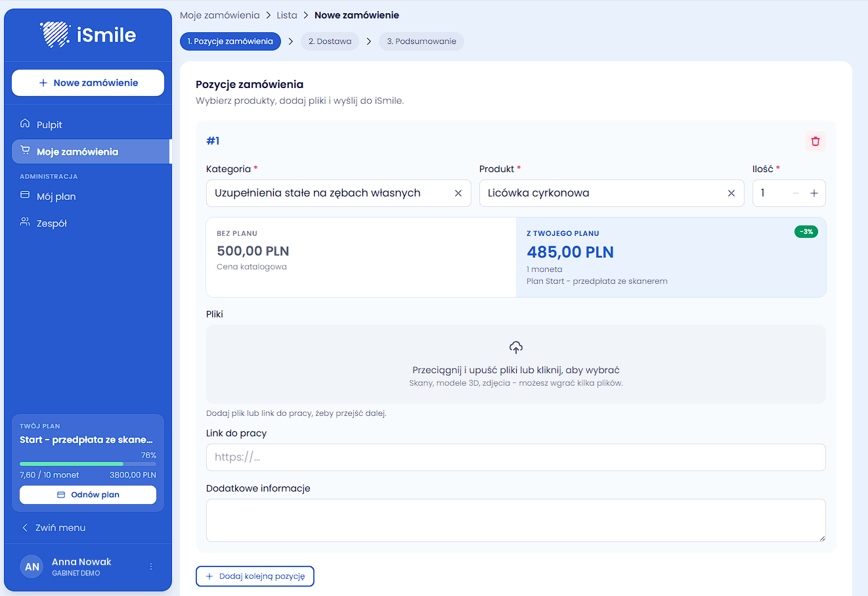Open Lista breadcrumb link
This screenshot has height=596, width=868.
[287, 15]
